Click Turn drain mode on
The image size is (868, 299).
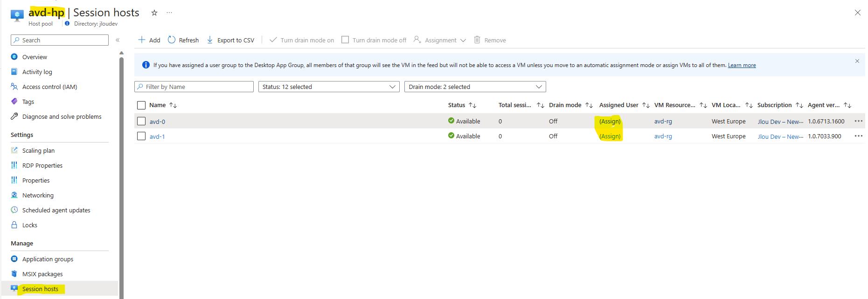tap(302, 40)
